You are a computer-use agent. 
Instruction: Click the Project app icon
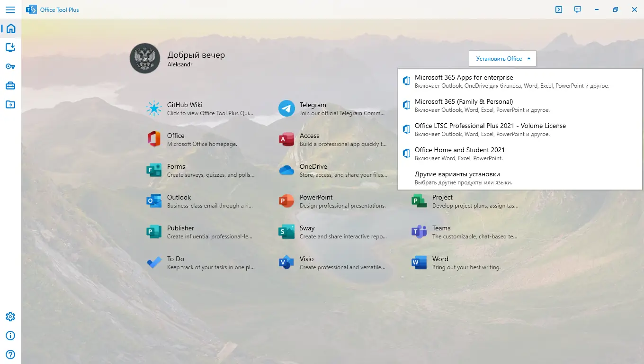pos(419,201)
